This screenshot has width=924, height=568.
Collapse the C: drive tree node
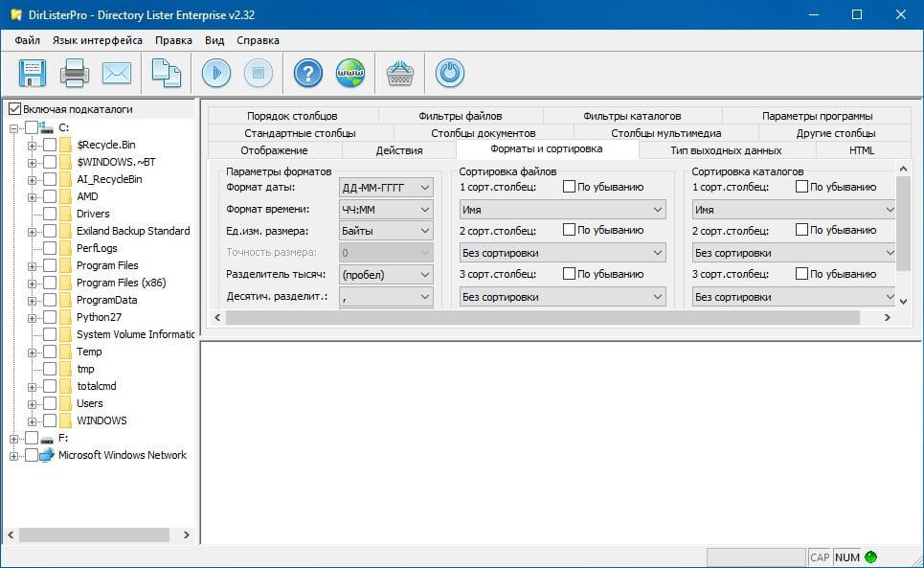tap(13, 127)
